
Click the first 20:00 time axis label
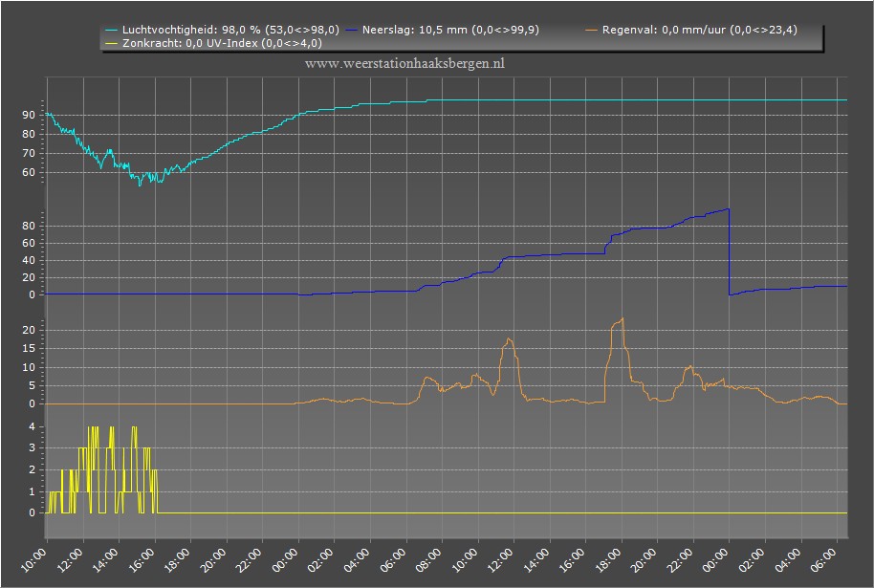click(214, 559)
